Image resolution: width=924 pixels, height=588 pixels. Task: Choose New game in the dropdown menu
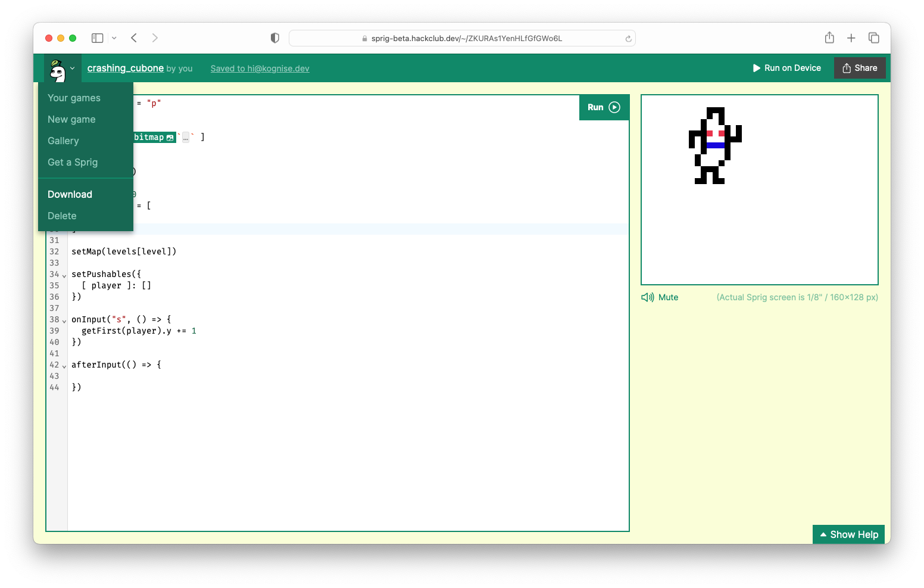coord(71,119)
